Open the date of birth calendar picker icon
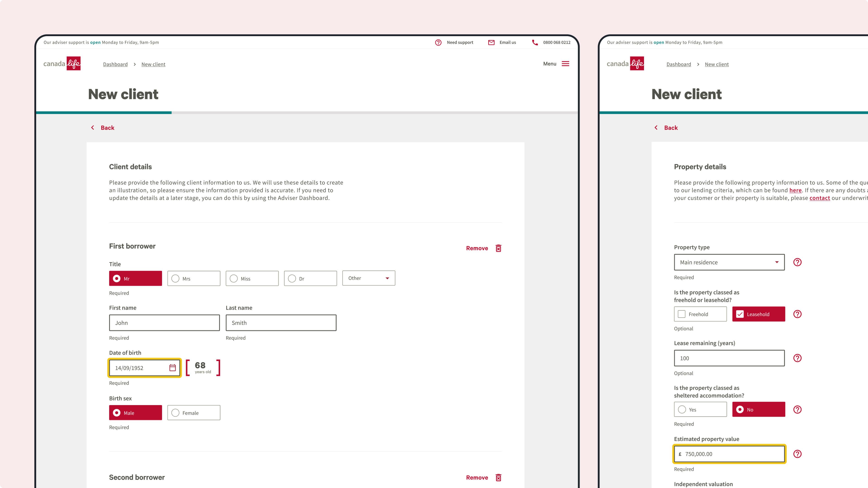868x488 pixels. (x=172, y=368)
